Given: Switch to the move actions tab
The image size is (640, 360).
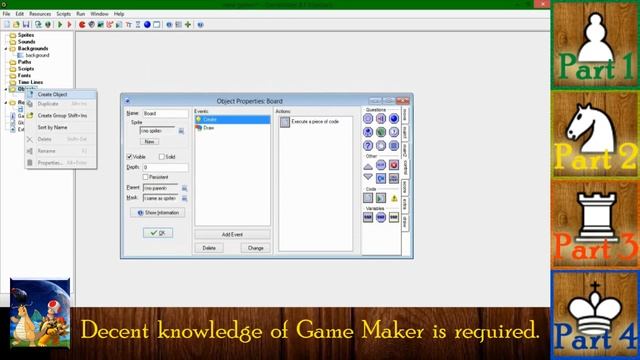Looking at the screenshot, I should pos(405,115).
